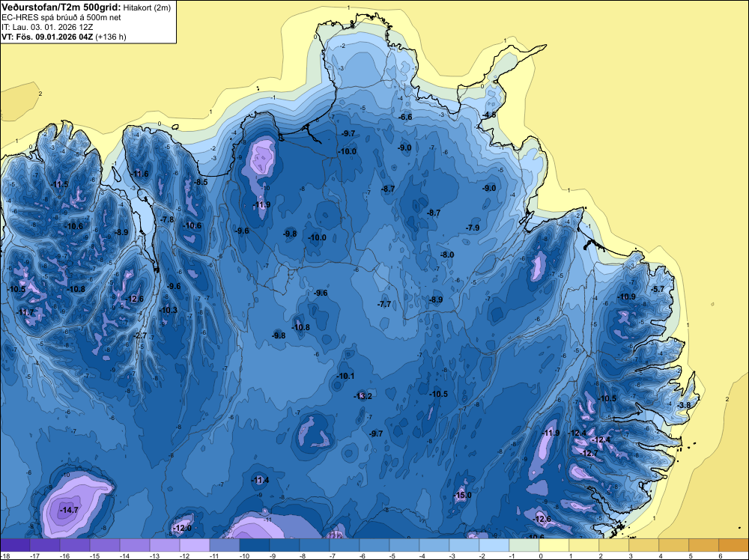Click the -10.1 temperature label
This screenshot has width=749, height=560.
point(345,376)
